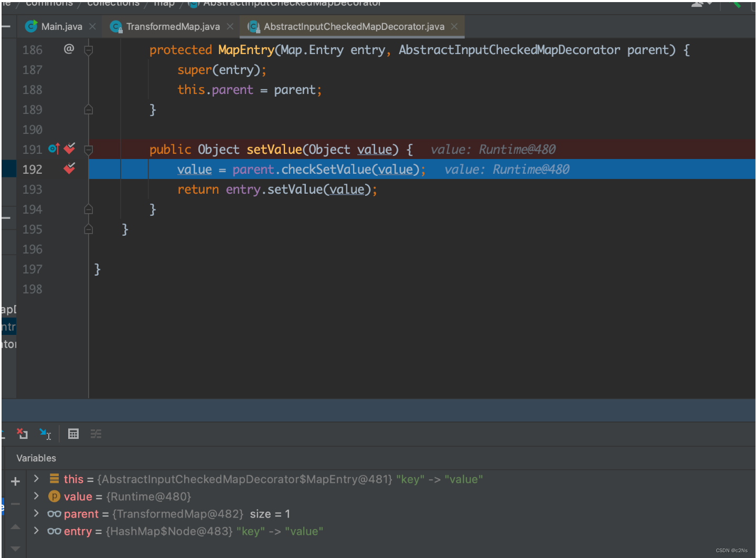This screenshot has height=558, width=756.
Task: Collapse the code fold marker at line 189
Action: [x=89, y=110]
